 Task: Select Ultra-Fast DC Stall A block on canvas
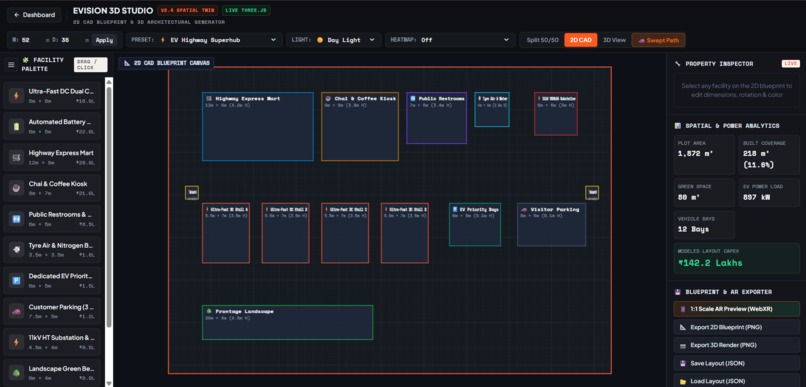click(226, 233)
